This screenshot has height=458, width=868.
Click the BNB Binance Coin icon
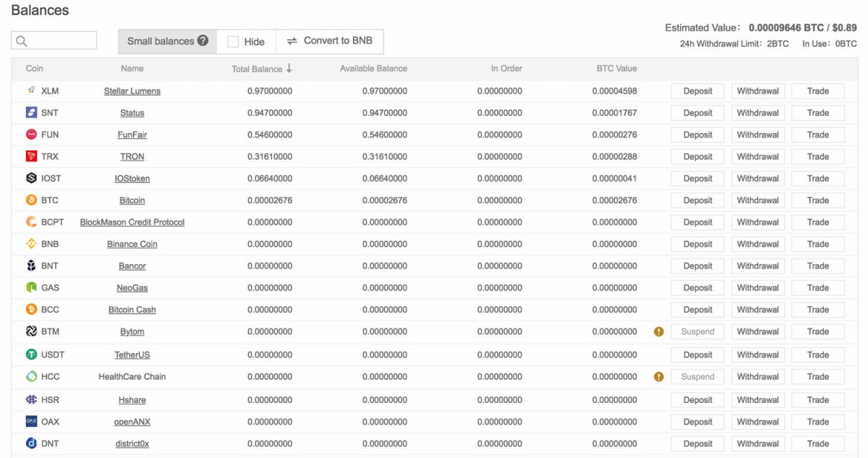31,244
